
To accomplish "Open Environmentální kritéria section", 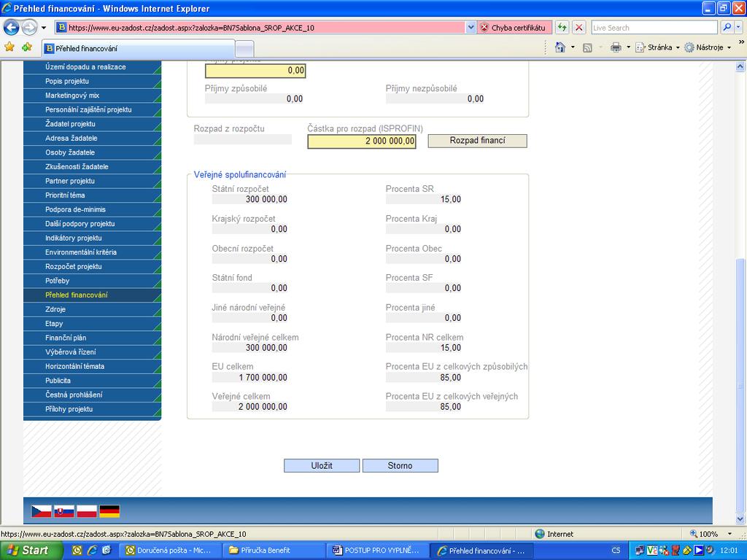I will [92, 253].
